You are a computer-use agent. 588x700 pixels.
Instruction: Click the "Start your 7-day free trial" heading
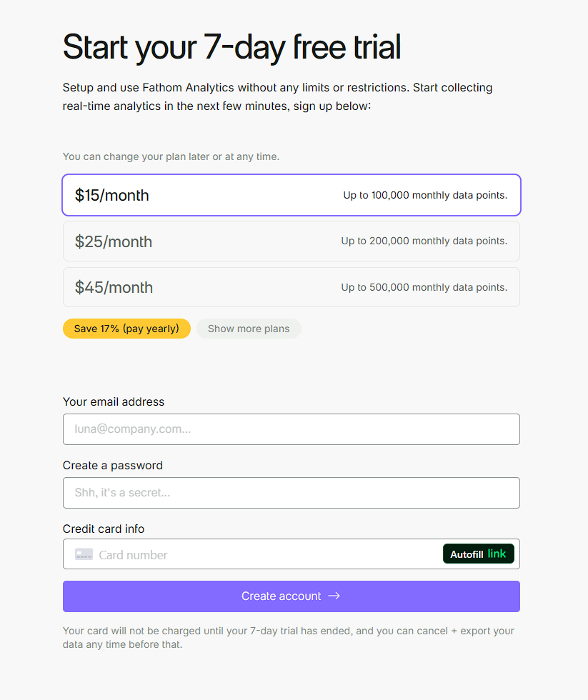231,47
